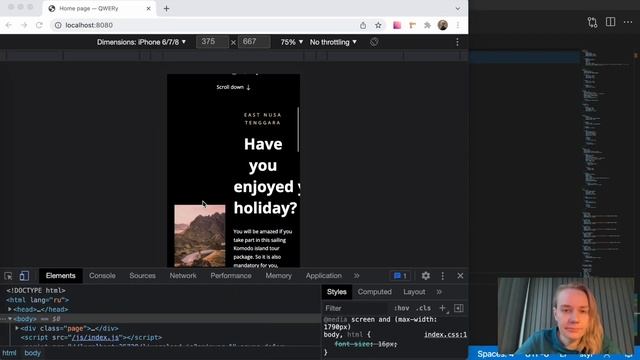Open the Styles pane tab

[336, 292]
